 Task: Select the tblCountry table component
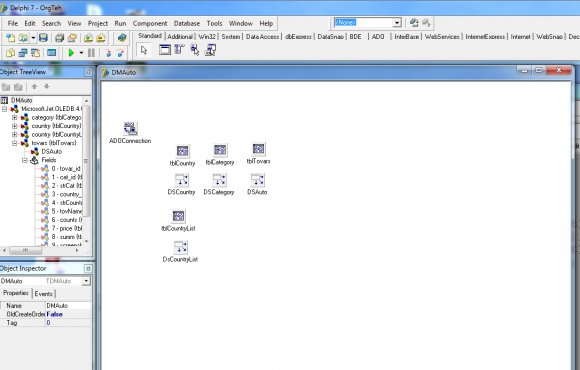coord(182,151)
